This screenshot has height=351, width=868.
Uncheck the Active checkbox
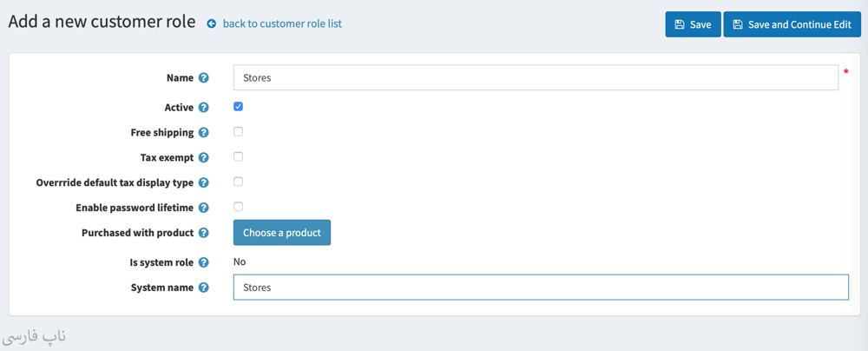click(x=238, y=107)
